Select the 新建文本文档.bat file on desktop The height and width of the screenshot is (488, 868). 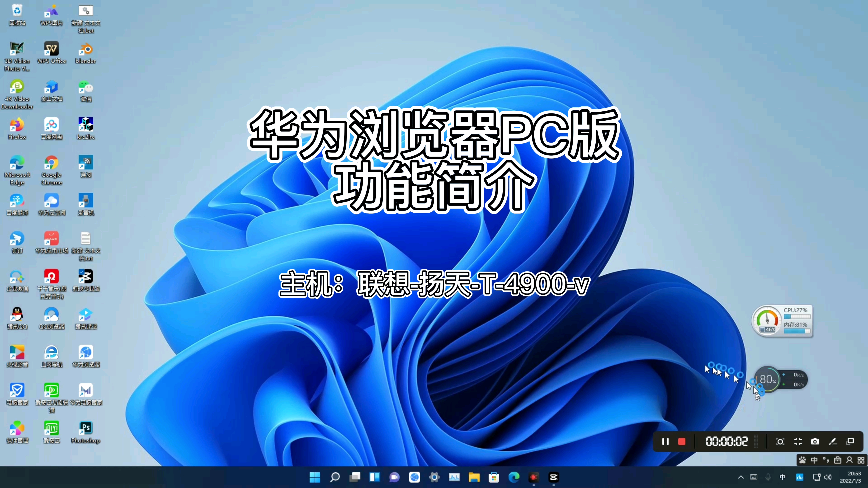click(x=86, y=19)
